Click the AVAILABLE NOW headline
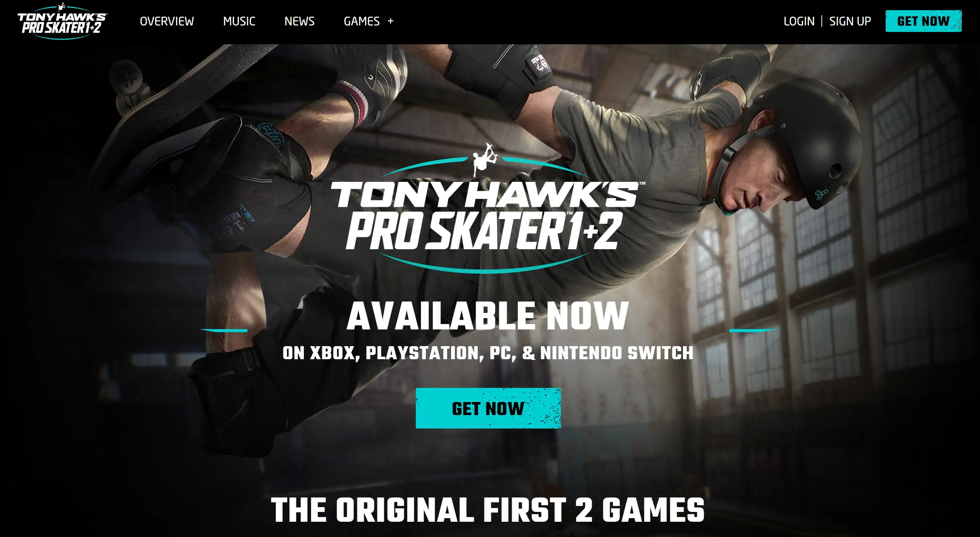 click(x=488, y=316)
